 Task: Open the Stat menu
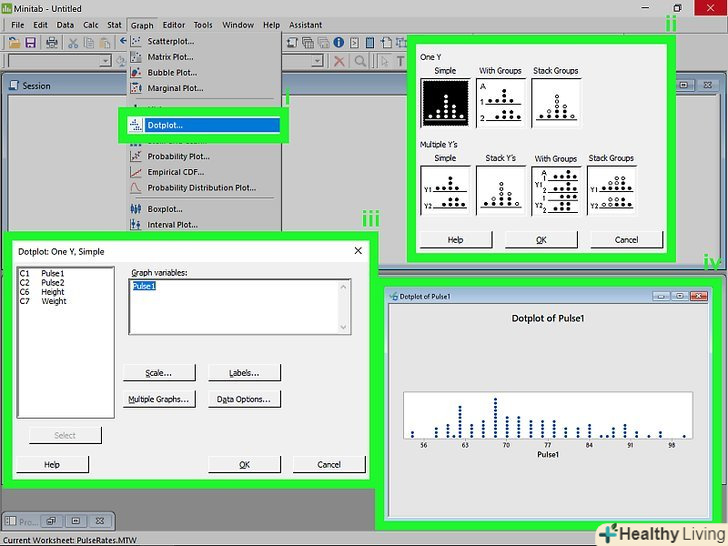(114, 25)
